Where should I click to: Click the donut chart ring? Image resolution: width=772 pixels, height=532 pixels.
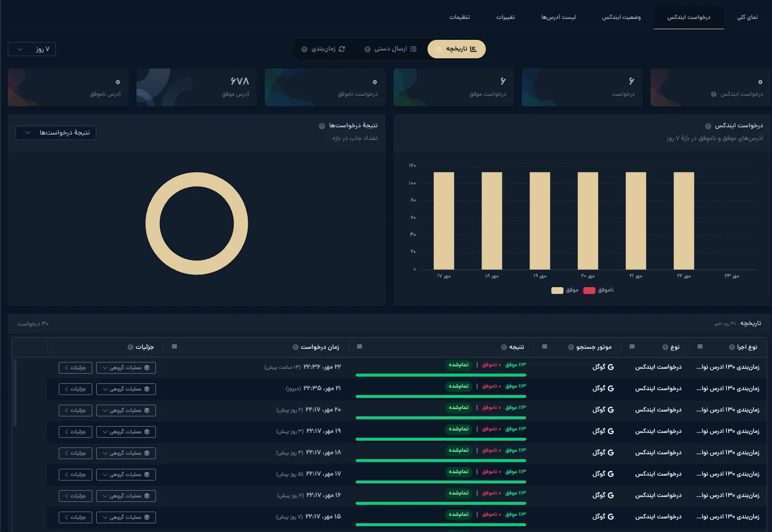coord(197,179)
